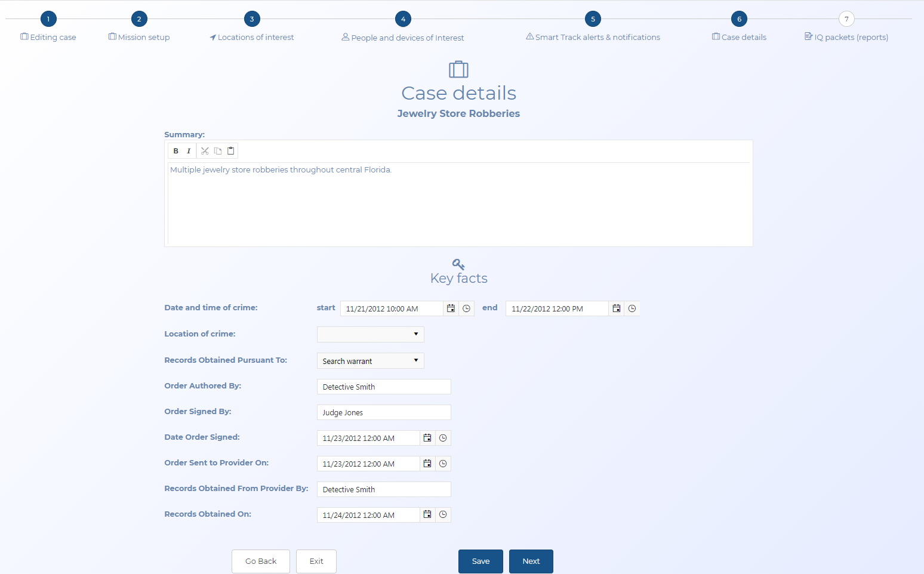924x574 pixels.
Task: Open the IQ packets reports step
Action: pos(846,37)
